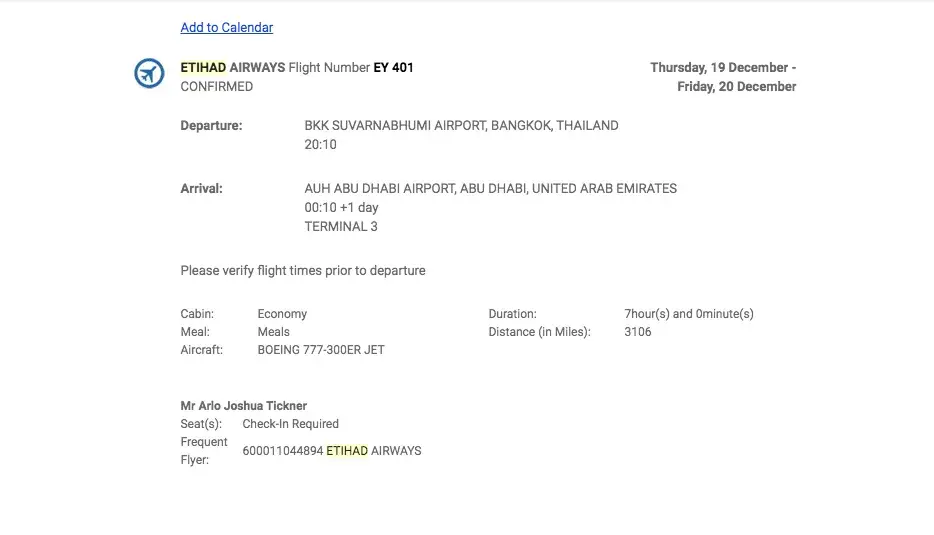934x535 pixels.
Task: Click BKK Suvarnabhumi Airport departure text
Action: point(461,126)
